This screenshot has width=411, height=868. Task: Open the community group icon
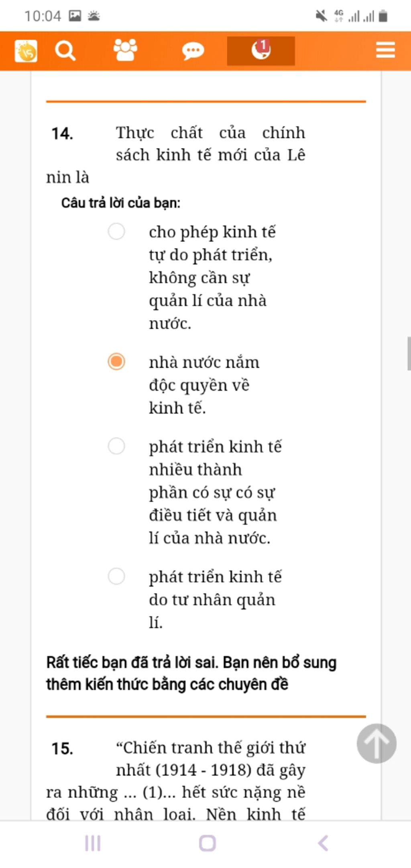coord(125,50)
